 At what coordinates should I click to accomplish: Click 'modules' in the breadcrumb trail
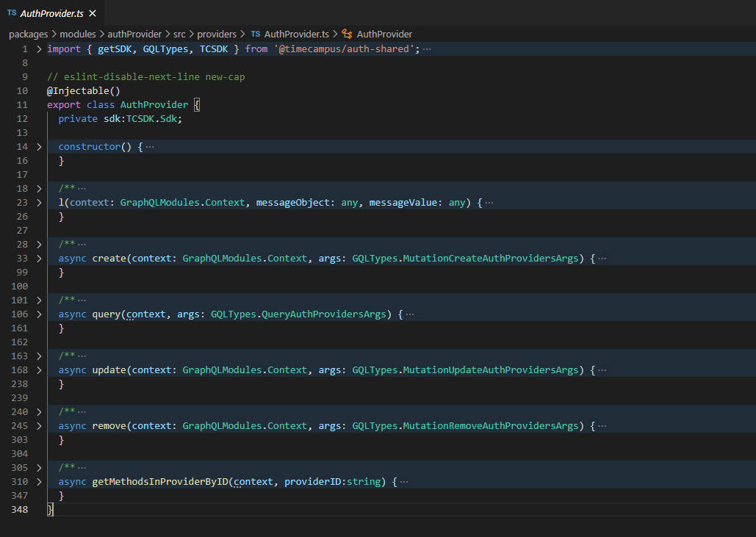tap(78, 34)
